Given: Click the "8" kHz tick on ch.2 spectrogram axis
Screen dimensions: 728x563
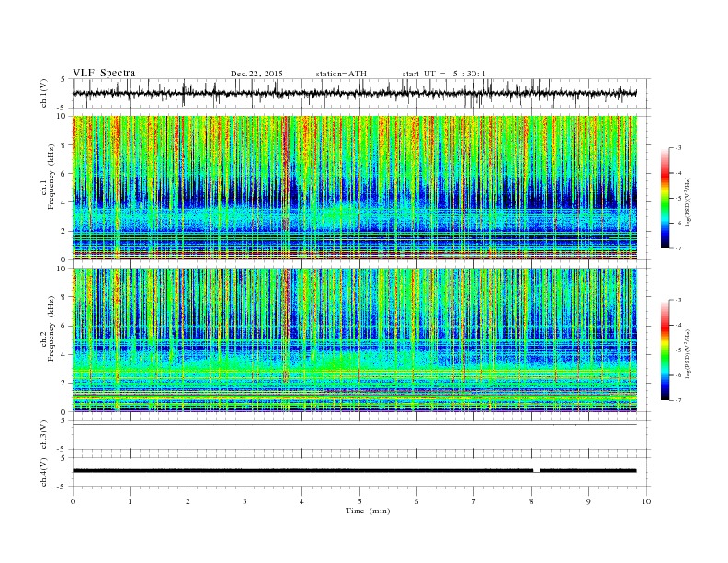Looking at the screenshot, I should 64,297.
